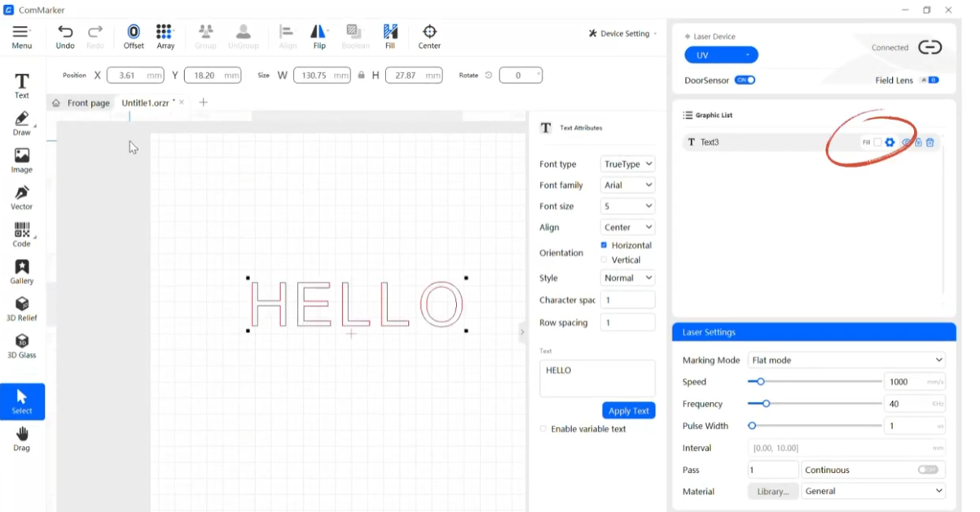Click the HELLO text input field

click(x=597, y=377)
